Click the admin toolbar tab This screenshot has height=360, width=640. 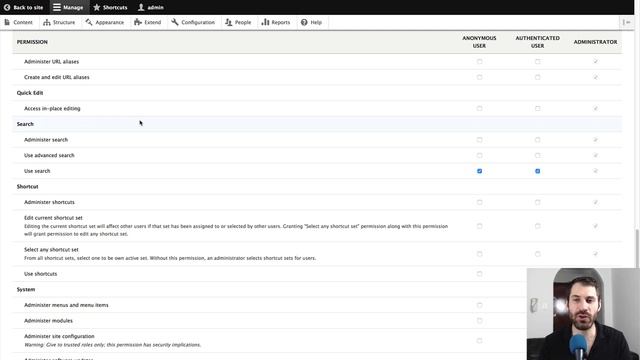[151, 7]
